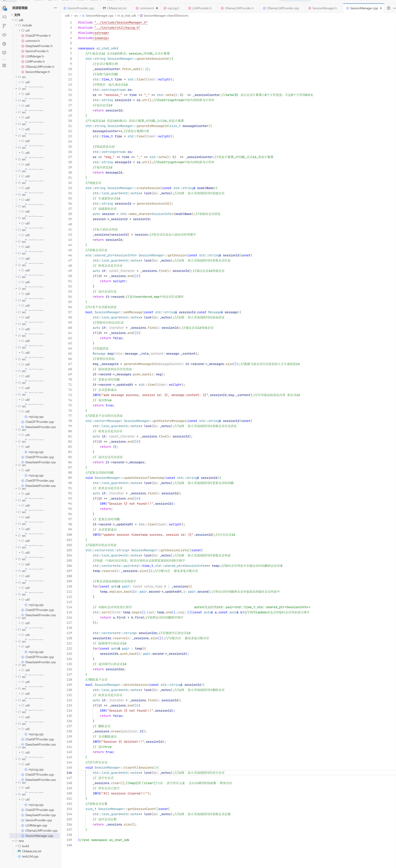
Task: Open the Remote Explorer icon
Action: point(4,53)
